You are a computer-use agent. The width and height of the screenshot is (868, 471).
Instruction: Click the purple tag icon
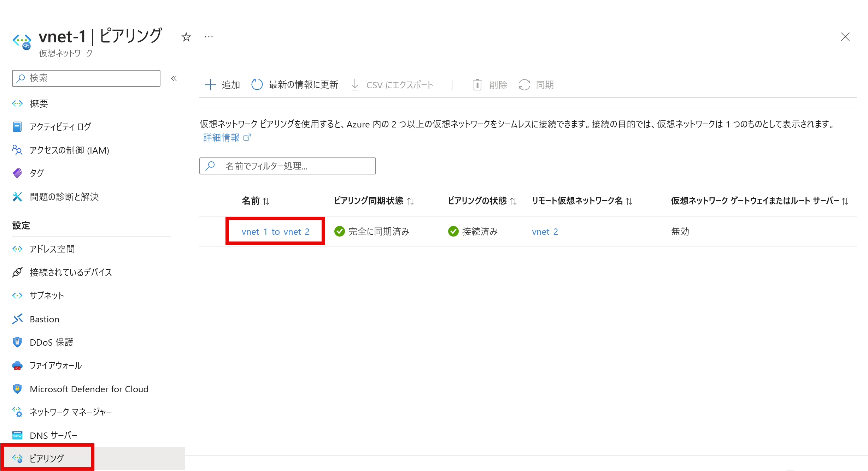pyautogui.click(x=17, y=173)
